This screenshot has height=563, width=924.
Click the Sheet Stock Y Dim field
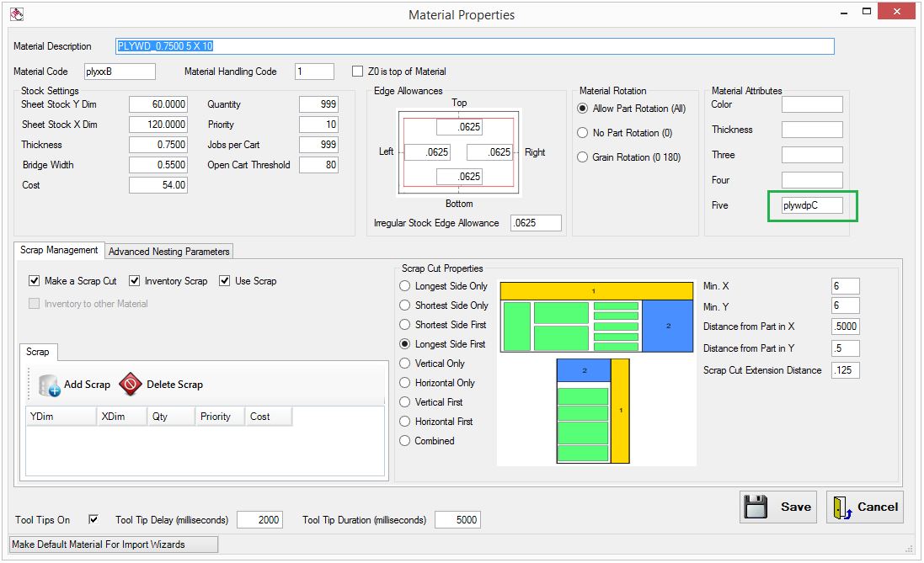158,104
